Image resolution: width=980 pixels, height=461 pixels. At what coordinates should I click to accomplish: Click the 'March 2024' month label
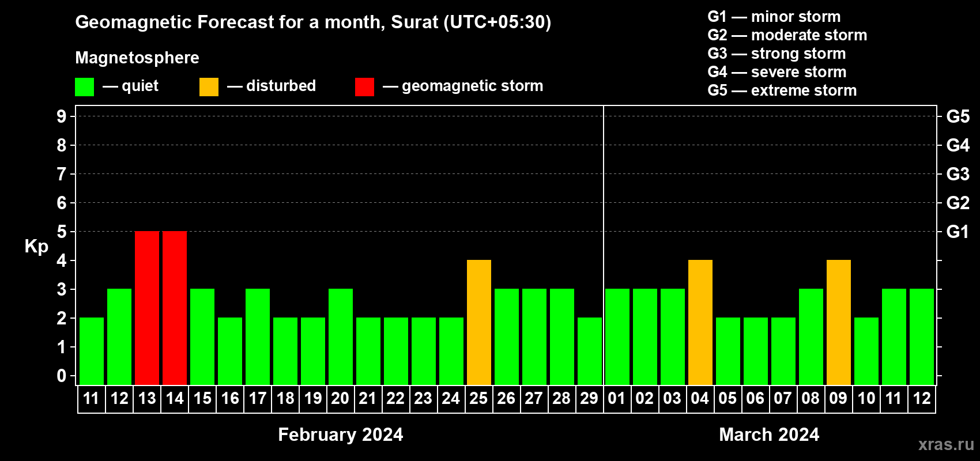(769, 434)
